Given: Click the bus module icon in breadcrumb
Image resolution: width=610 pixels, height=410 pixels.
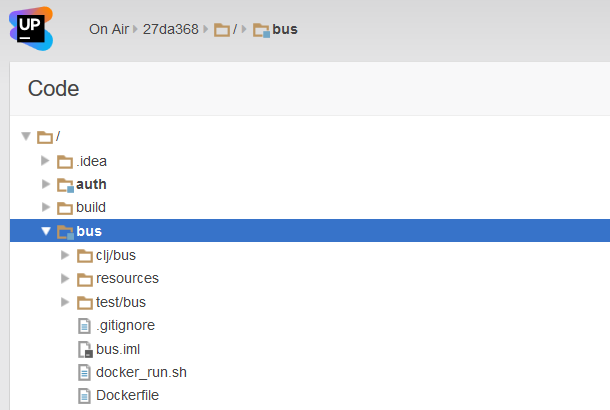Looking at the screenshot, I should pyautogui.click(x=261, y=30).
